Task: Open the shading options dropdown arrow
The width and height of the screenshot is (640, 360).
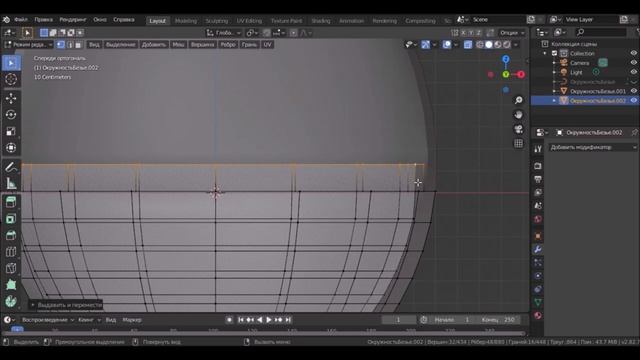Action: coord(516,44)
